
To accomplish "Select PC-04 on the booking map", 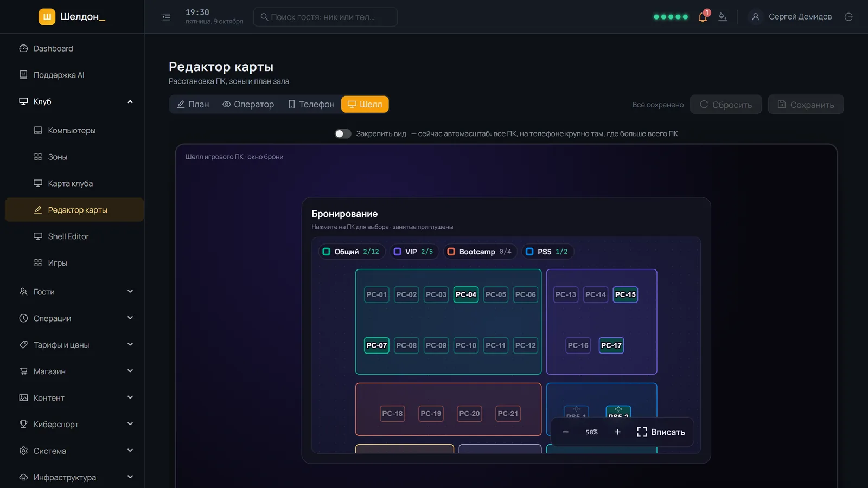I will pos(466,294).
